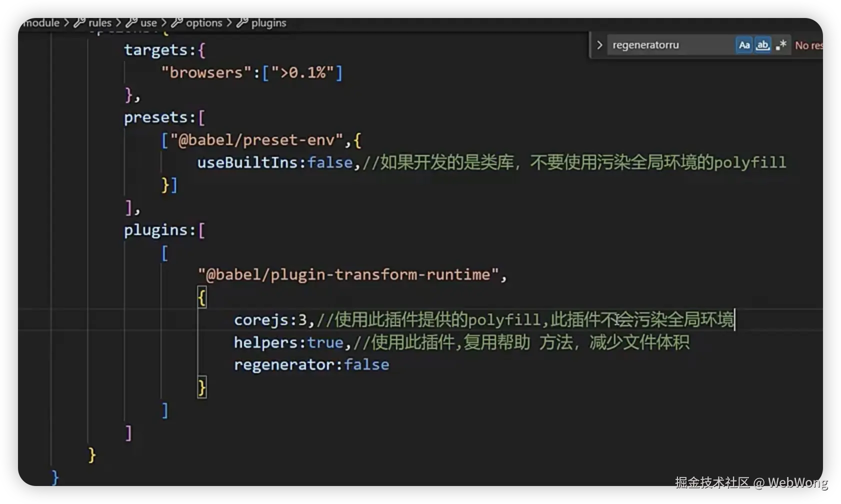This screenshot has width=841, height=504.
Task: Click the corejs:3 property
Action: pos(270,320)
